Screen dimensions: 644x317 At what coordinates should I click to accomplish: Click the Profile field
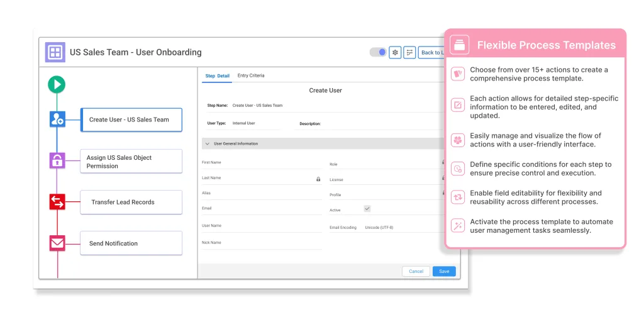388,194
